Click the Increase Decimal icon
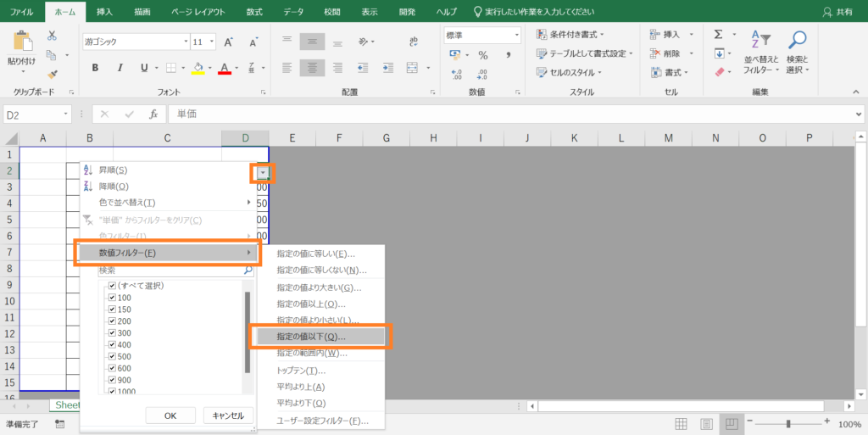The width and height of the screenshot is (868, 435). coord(457,74)
